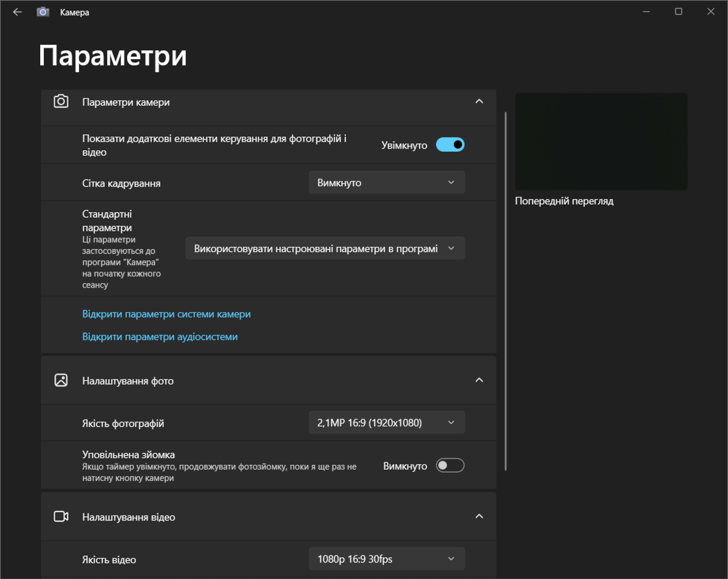The image size is (728, 579).
Task: Maximize the Camera window
Action: pyautogui.click(x=678, y=12)
